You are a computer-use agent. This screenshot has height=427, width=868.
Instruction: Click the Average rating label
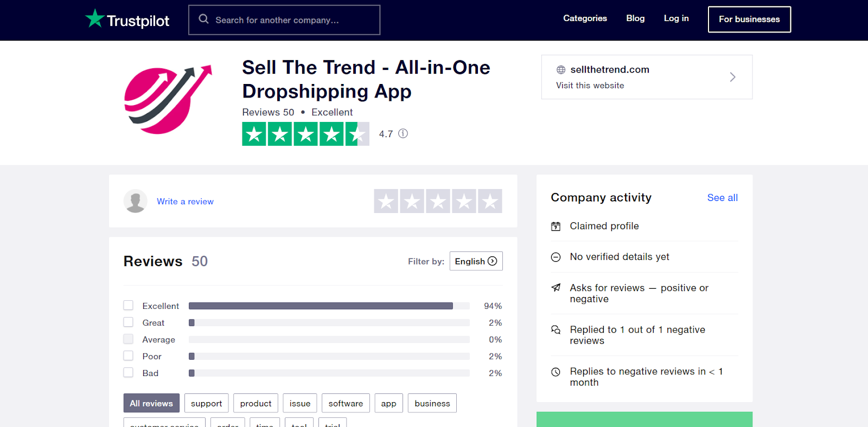tap(159, 340)
